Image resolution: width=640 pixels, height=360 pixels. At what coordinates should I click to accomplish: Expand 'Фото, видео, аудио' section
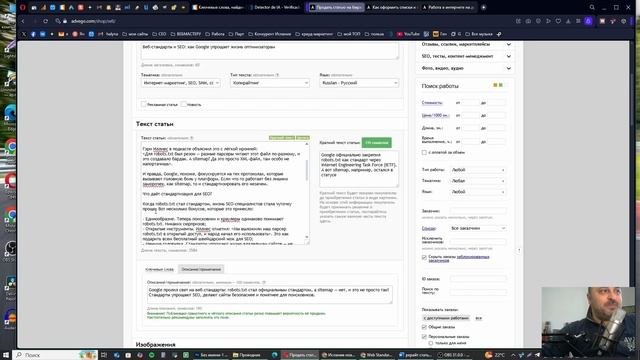[x=465, y=68]
